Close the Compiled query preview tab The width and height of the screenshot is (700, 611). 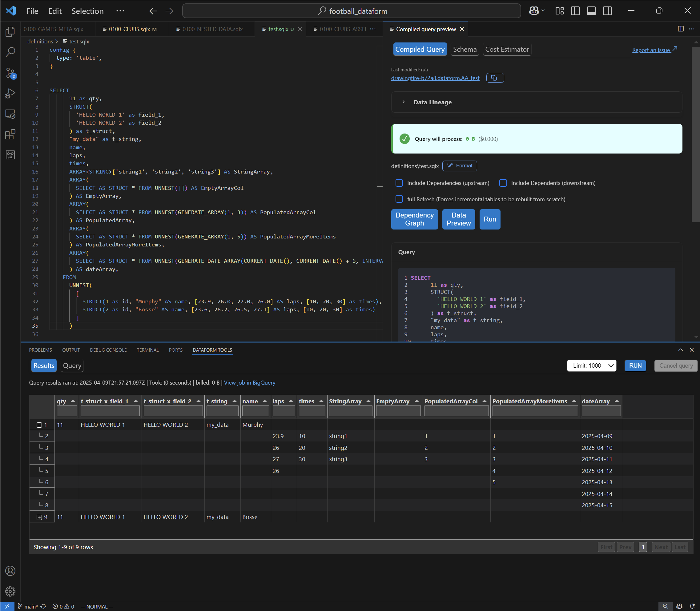coord(462,29)
